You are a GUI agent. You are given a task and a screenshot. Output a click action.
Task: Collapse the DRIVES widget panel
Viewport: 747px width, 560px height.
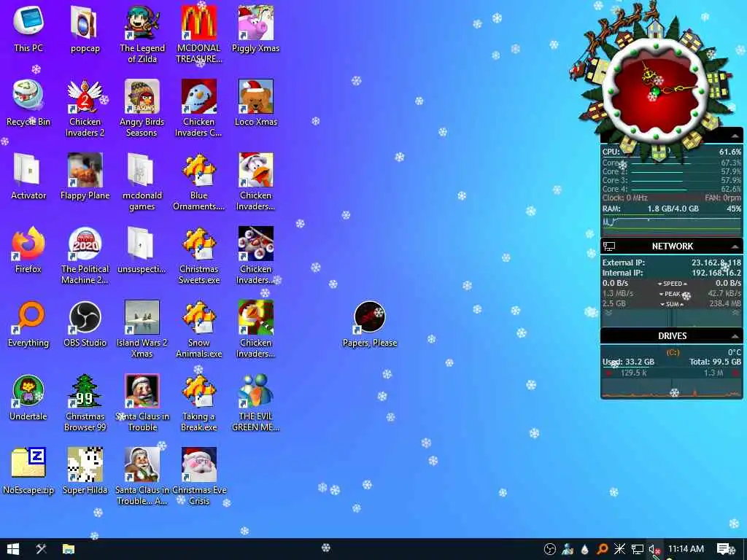[x=735, y=336]
